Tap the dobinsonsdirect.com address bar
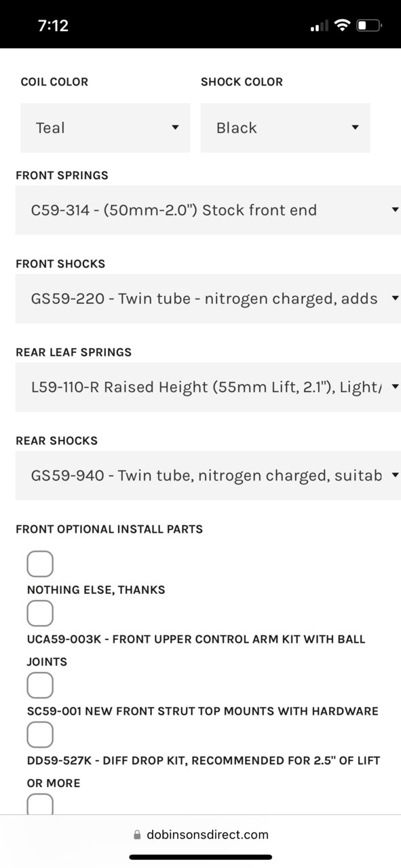Image resolution: width=401 pixels, height=868 pixels. [201, 835]
